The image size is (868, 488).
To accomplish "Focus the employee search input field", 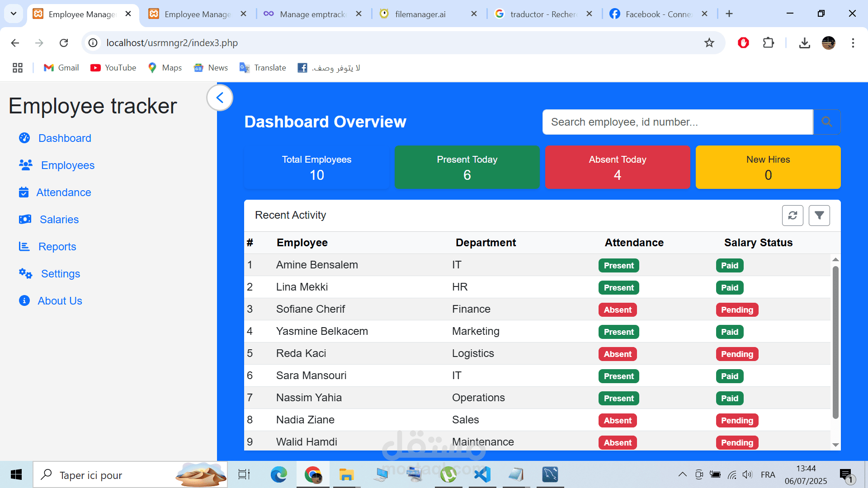I will coord(677,122).
